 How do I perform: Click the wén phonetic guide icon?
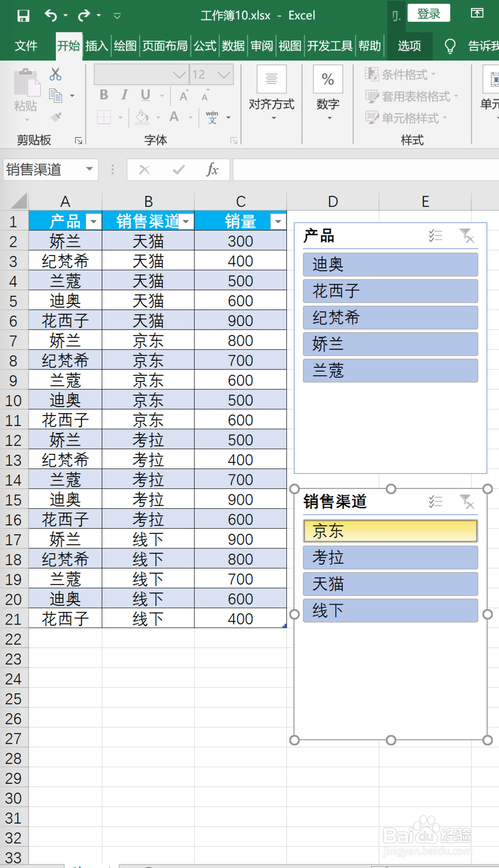pyautogui.click(x=212, y=117)
